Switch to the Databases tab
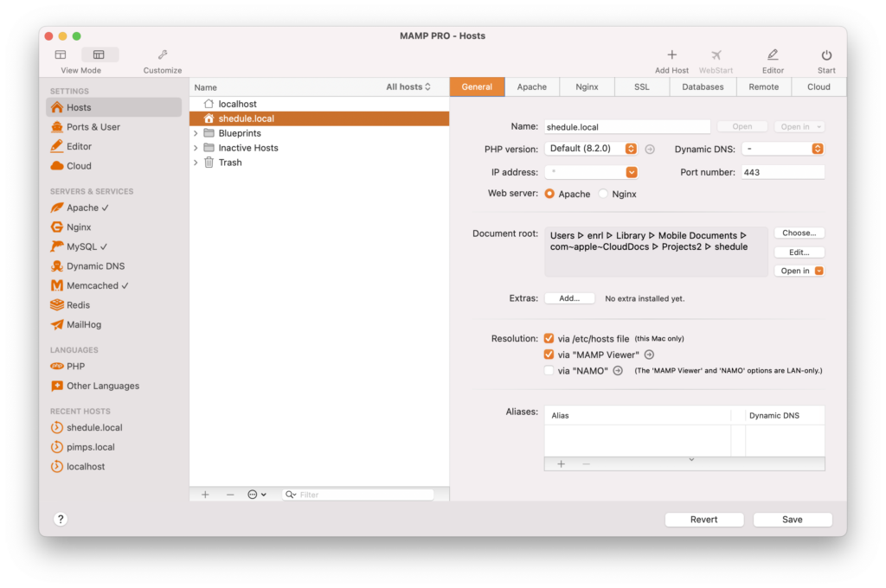This screenshot has width=886, height=588. [703, 87]
